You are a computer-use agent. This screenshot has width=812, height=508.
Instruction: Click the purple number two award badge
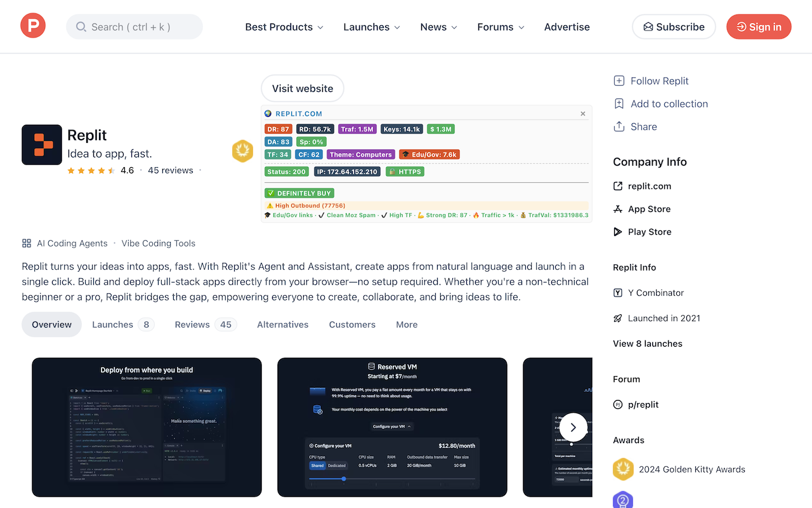coord(623,500)
